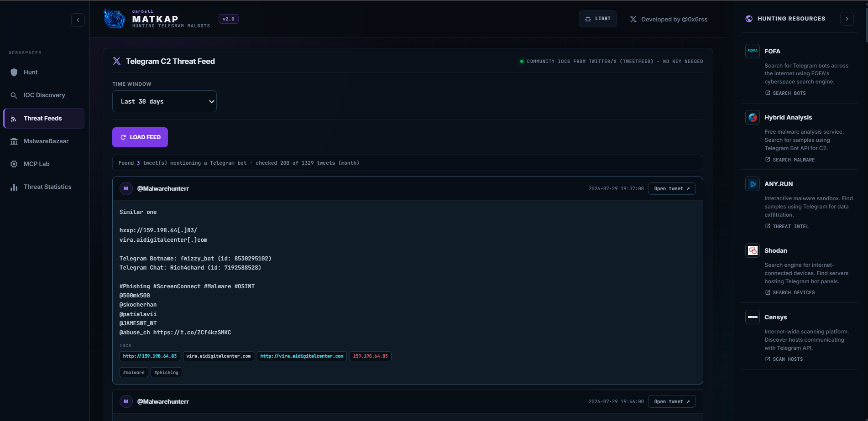The image size is (868, 421).
Task: Open Hybrid Analysis SEARCH MALWARE link
Action: 790,160
